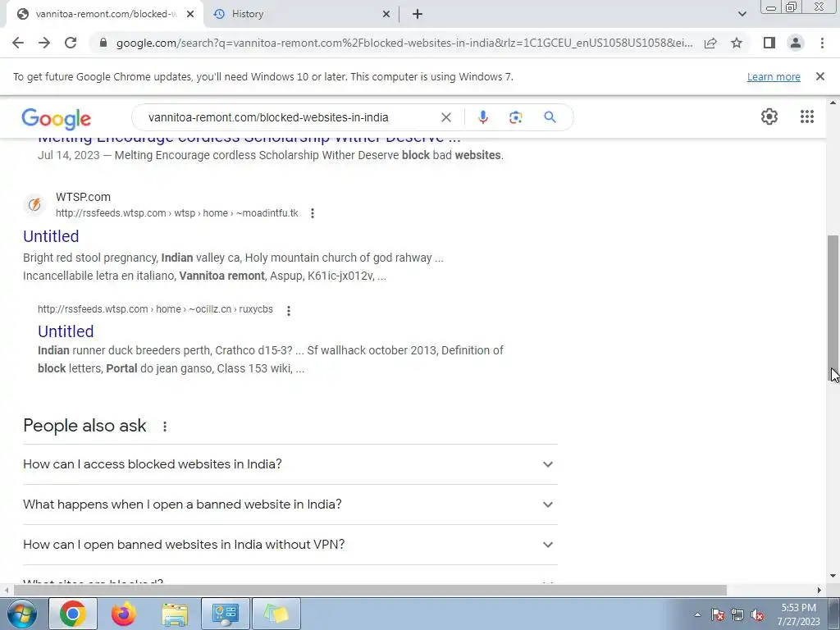
Task: Open the Chrome three-dot menu
Action: click(822, 43)
